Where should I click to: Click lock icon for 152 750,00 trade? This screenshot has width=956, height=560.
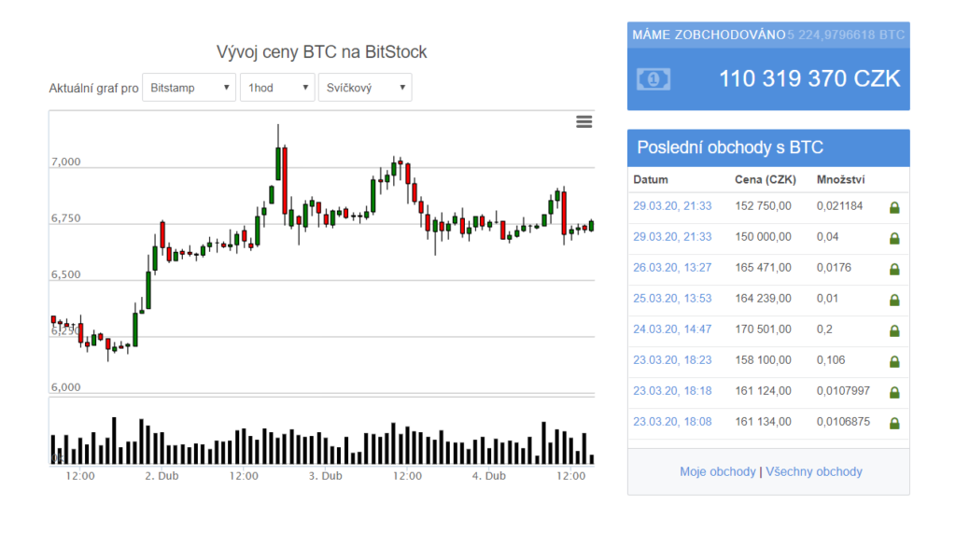click(894, 207)
